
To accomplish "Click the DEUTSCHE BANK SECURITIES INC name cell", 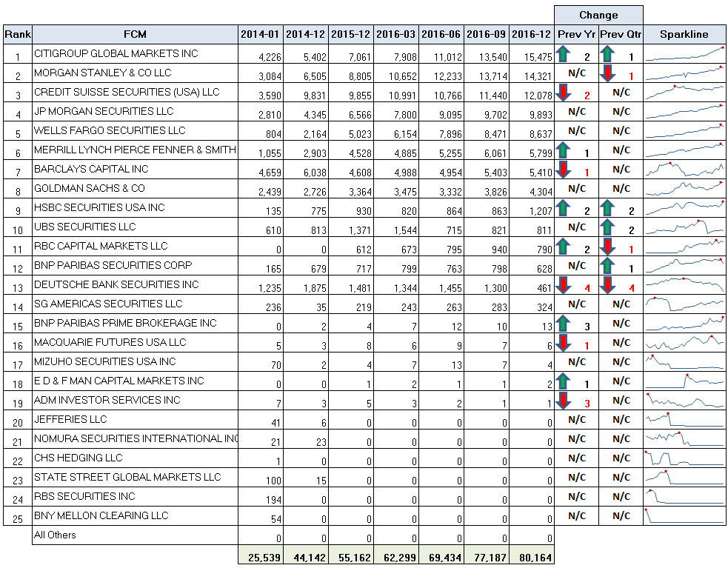I will click(135, 285).
